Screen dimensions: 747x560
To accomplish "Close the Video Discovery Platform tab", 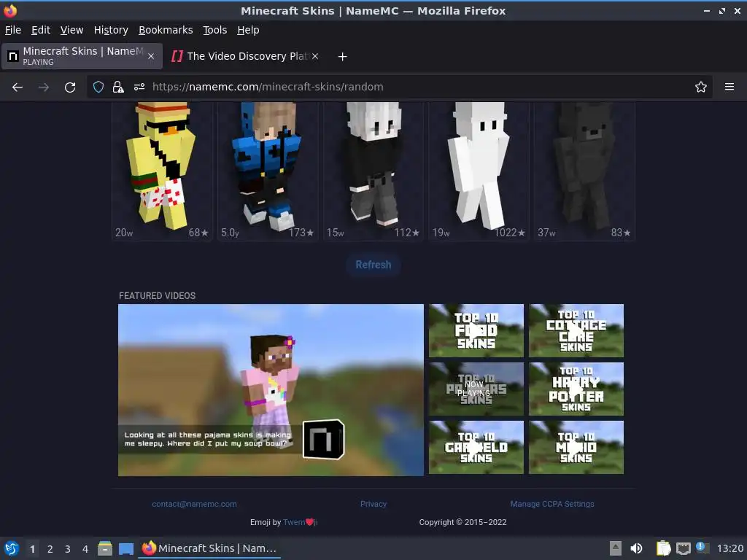I will coord(315,56).
